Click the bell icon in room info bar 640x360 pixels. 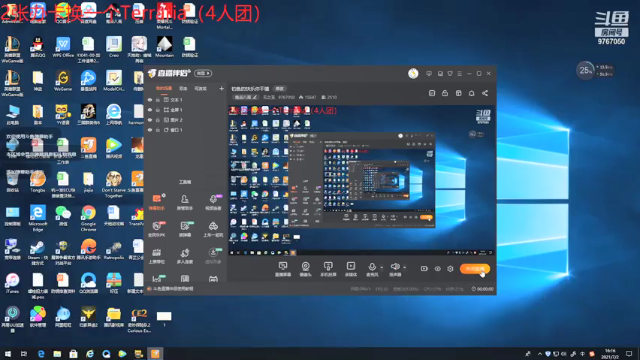[x=471, y=93]
